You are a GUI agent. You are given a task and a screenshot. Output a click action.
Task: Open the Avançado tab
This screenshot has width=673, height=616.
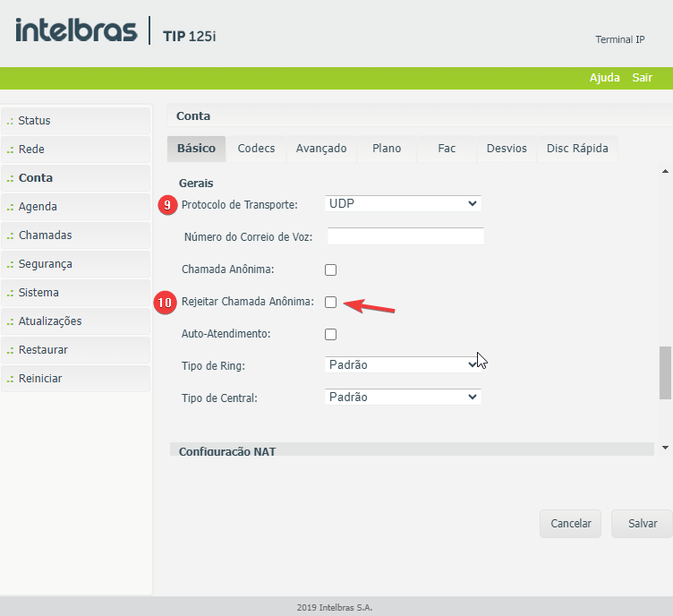pyautogui.click(x=321, y=149)
